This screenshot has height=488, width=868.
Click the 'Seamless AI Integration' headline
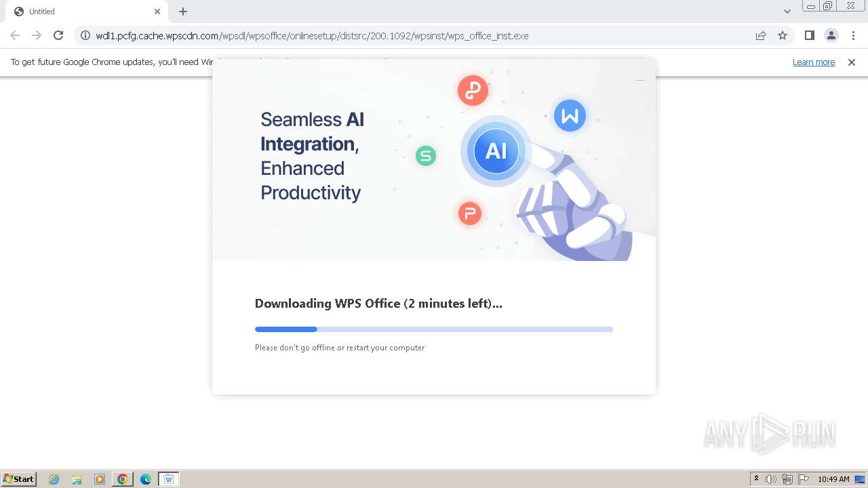click(x=312, y=156)
